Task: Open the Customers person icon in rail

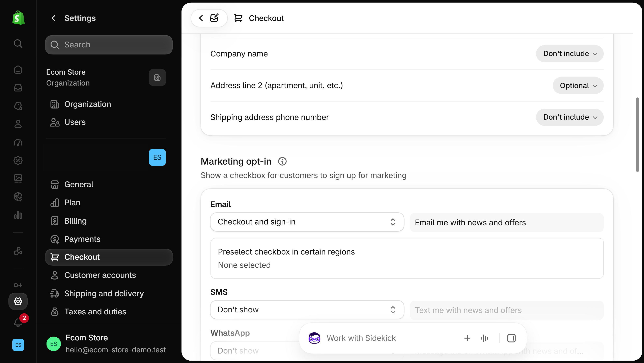Action: click(18, 124)
